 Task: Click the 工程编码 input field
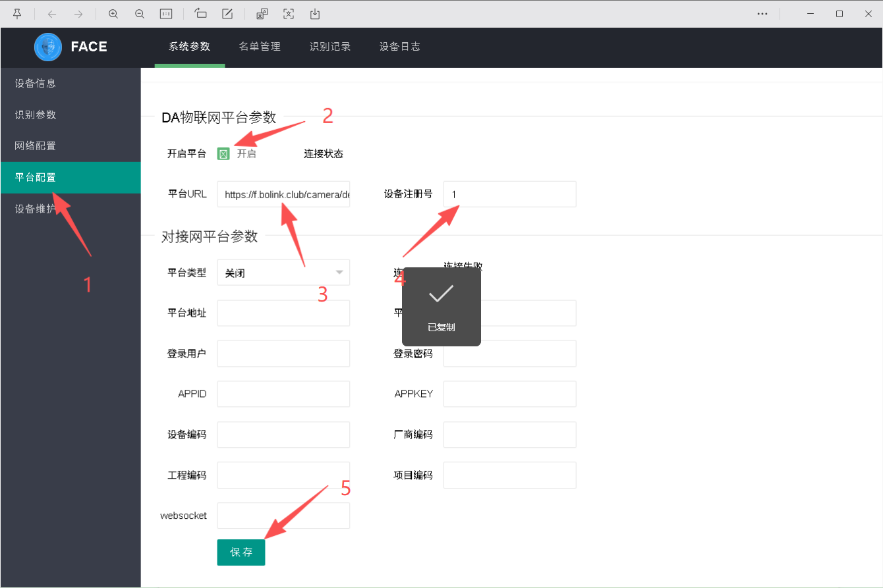click(283, 475)
